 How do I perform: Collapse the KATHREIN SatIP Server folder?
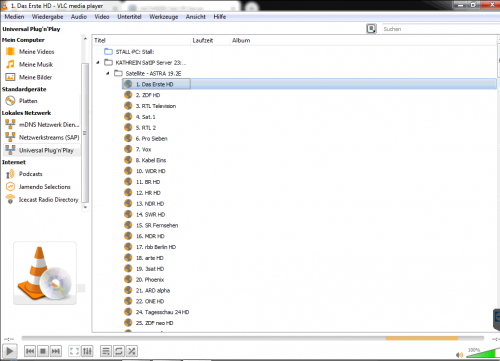98,62
